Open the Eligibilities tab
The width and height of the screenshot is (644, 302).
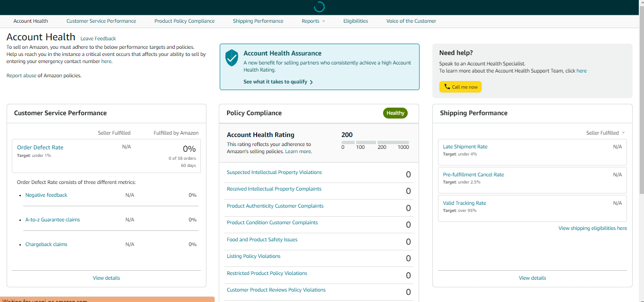point(356,21)
